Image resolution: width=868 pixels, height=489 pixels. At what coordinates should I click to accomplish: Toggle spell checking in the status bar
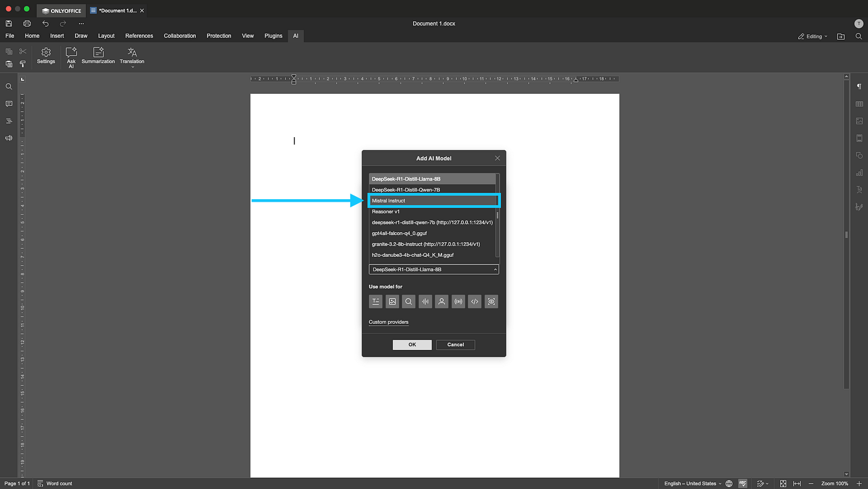pyautogui.click(x=743, y=483)
